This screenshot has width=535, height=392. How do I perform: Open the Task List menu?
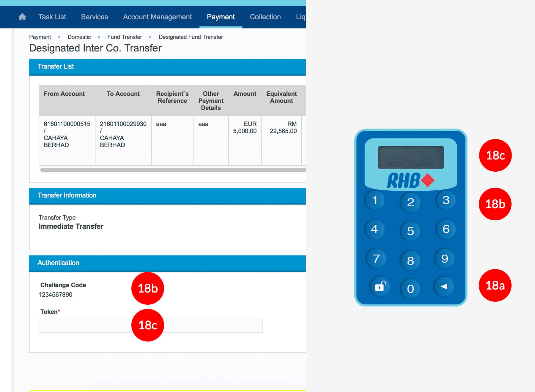(52, 17)
